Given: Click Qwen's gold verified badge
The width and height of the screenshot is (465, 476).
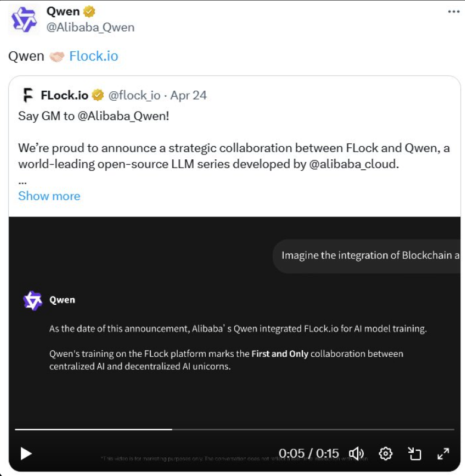Looking at the screenshot, I should (x=90, y=12).
